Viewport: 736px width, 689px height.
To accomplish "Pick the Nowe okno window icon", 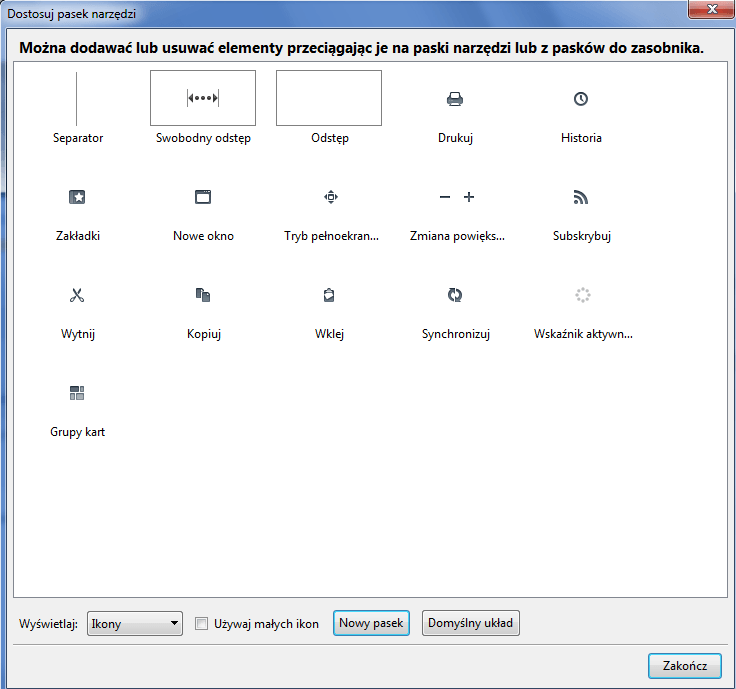I will 203,198.
